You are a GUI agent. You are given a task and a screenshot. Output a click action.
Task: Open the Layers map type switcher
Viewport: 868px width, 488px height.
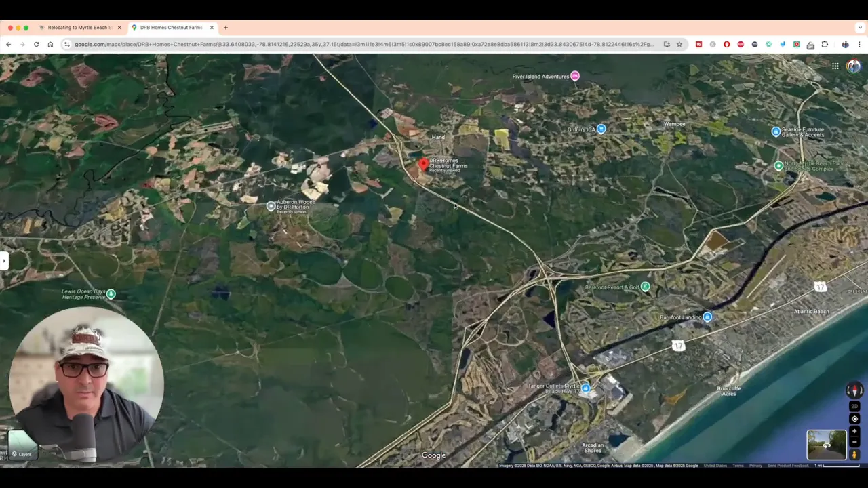pos(22,445)
